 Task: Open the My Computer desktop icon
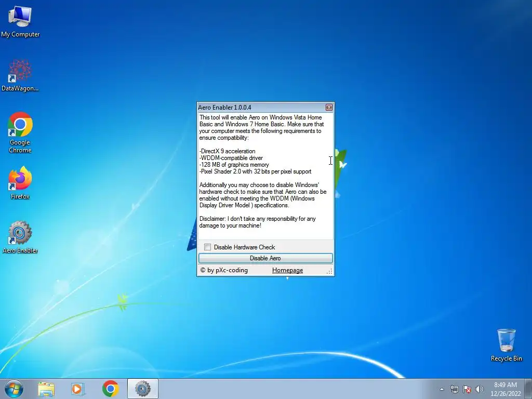[20, 21]
